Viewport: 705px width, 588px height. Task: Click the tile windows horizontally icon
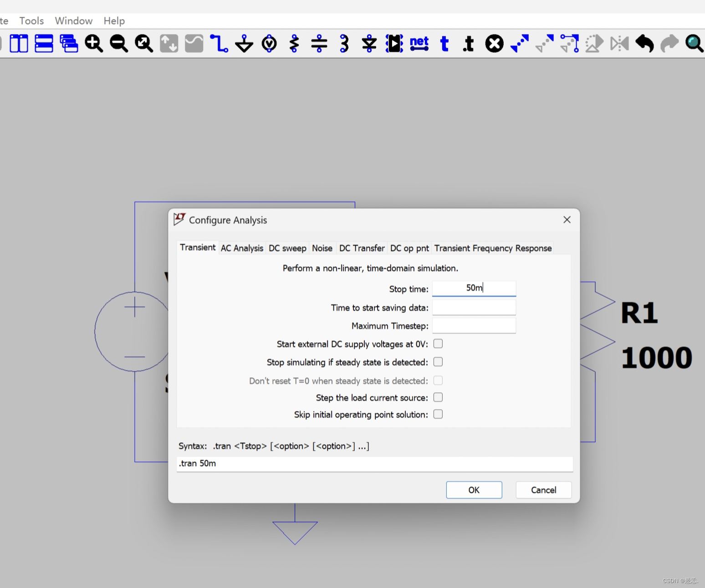pyautogui.click(x=44, y=44)
